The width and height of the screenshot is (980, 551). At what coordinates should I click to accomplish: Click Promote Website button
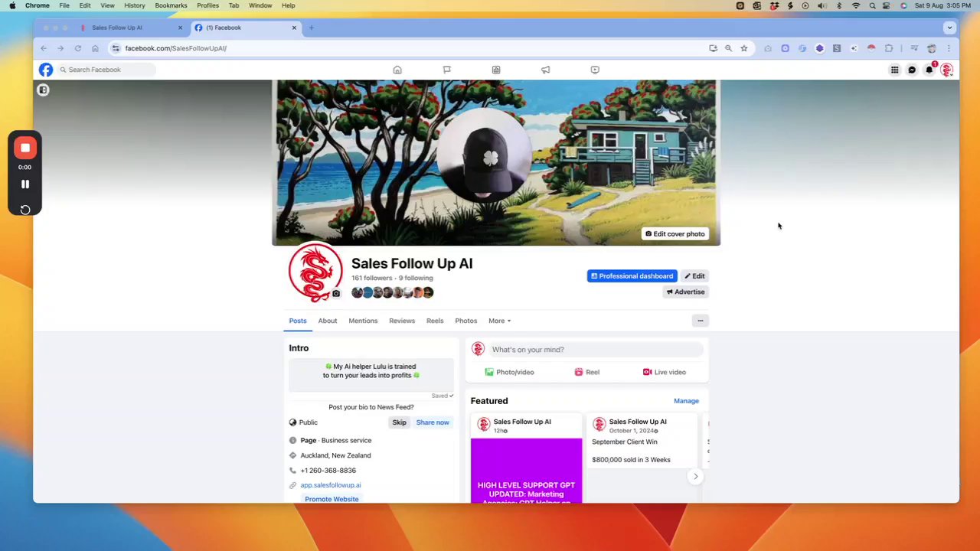332,499
